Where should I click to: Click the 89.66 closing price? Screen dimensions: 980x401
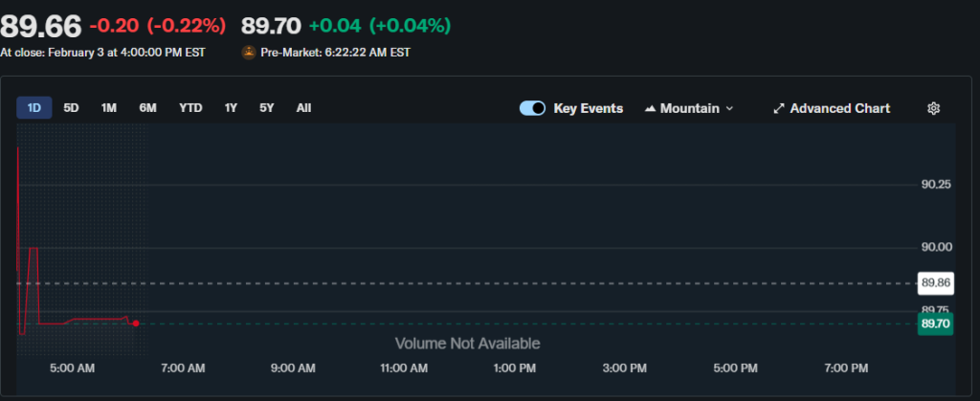click(40, 26)
